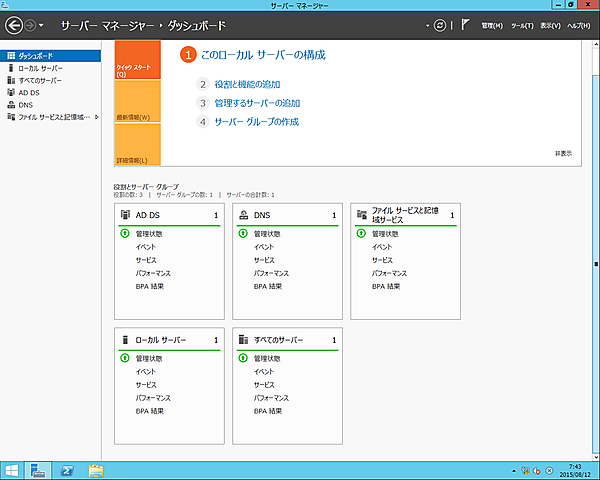Open サービス in the DNS tile
This screenshot has height=480, width=600.
[x=264, y=260]
